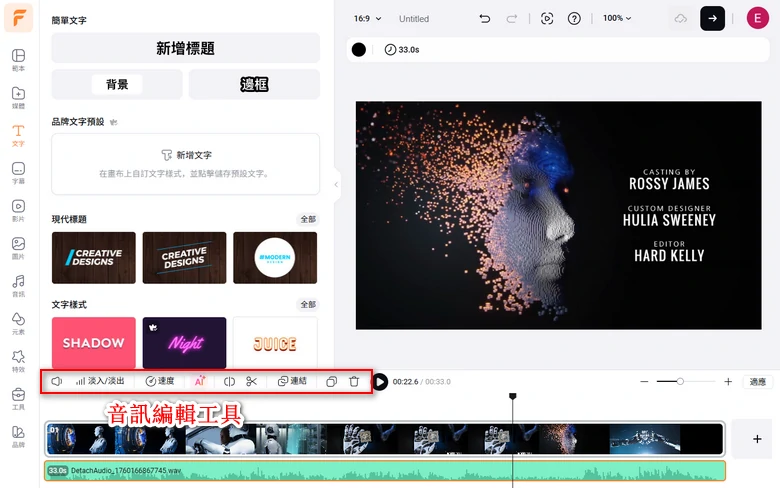Image resolution: width=780 pixels, height=488 pixels.
Task: Select the Text sidebar tab
Action: (18, 135)
